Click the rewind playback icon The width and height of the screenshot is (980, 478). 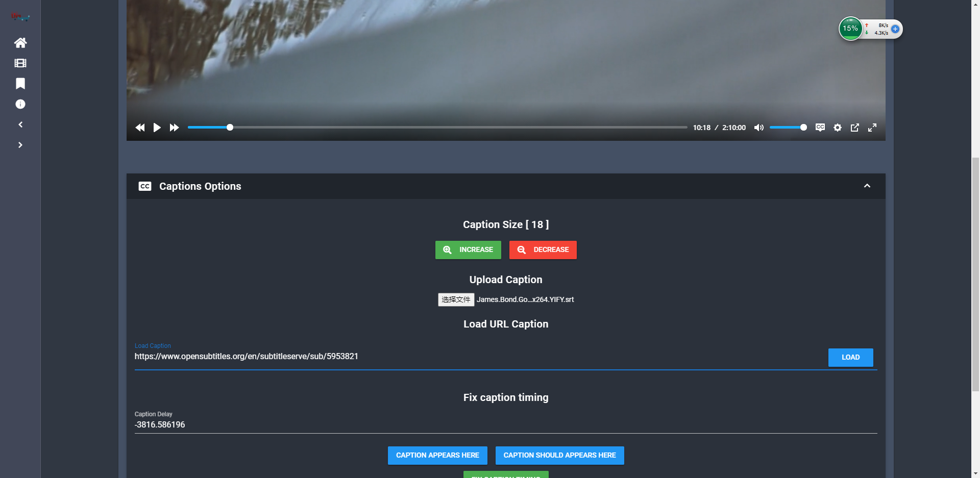pos(140,128)
